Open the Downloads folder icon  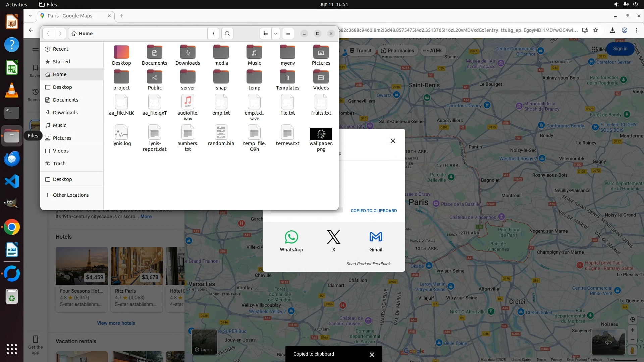pyautogui.click(x=187, y=52)
